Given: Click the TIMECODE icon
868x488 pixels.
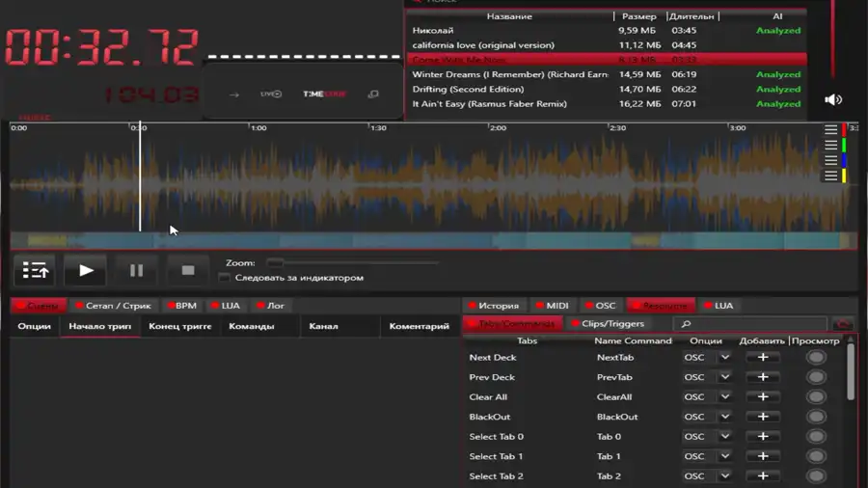Looking at the screenshot, I should [x=323, y=95].
